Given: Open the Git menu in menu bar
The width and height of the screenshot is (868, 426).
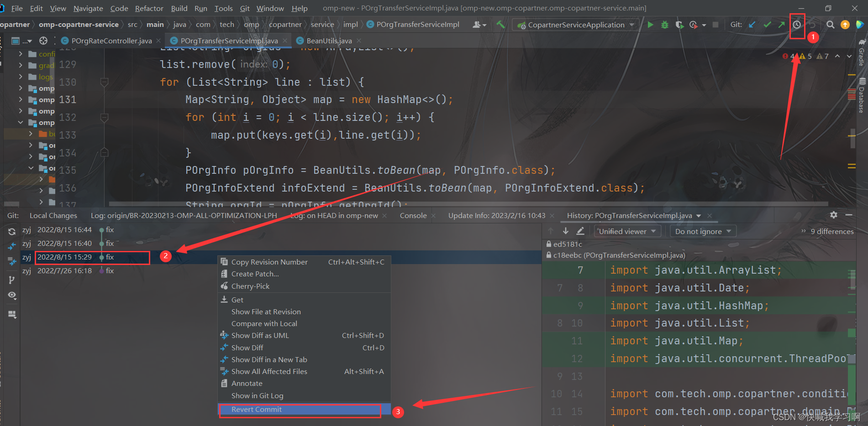Looking at the screenshot, I should click(x=245, y=8).
